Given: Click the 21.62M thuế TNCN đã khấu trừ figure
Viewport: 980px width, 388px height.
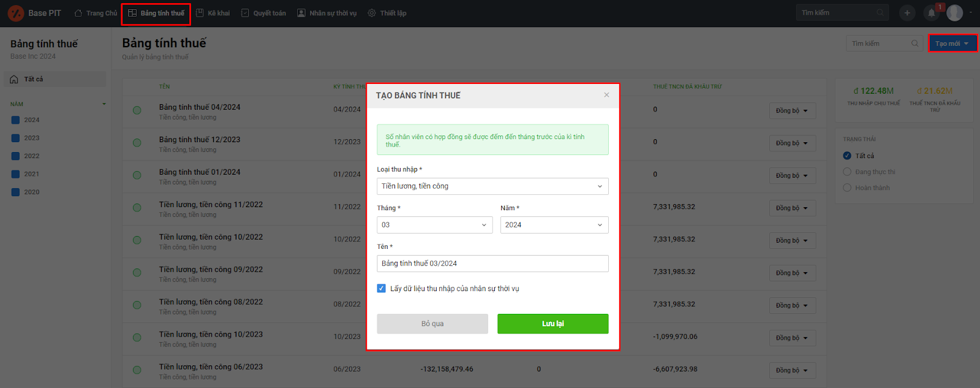Looking at the screenshot, I should click(x=935, y=91).
